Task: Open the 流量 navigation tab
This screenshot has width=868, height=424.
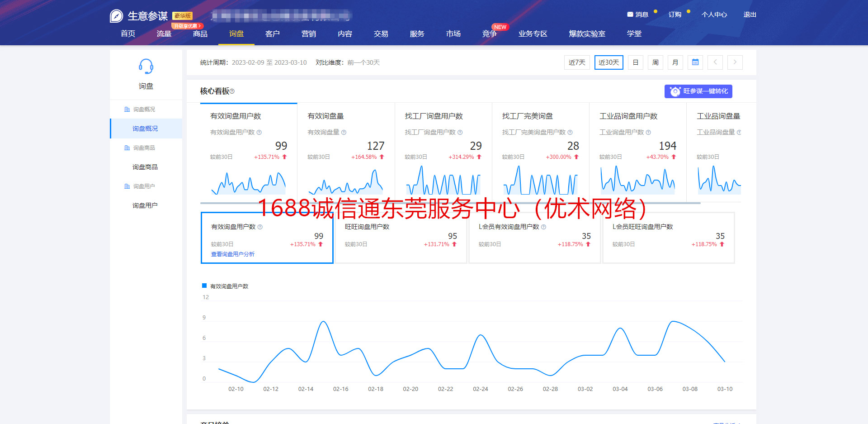Action: [x=164, y=34]
